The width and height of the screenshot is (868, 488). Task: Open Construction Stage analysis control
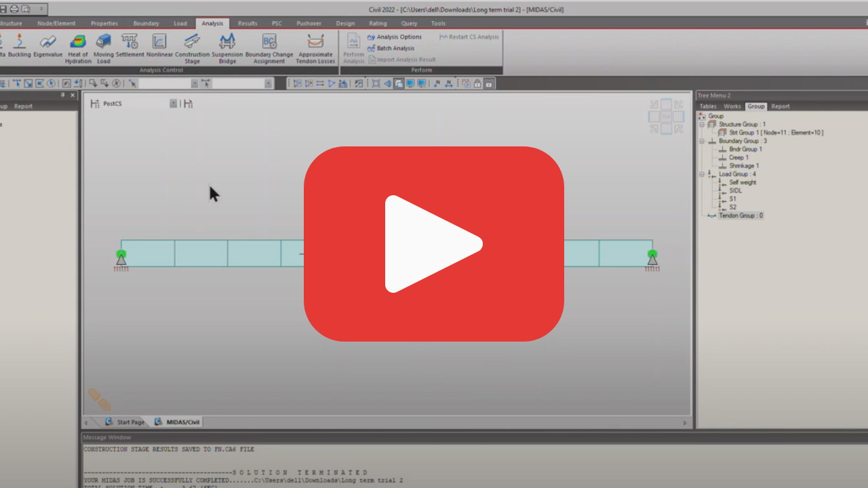click(192, 49)
